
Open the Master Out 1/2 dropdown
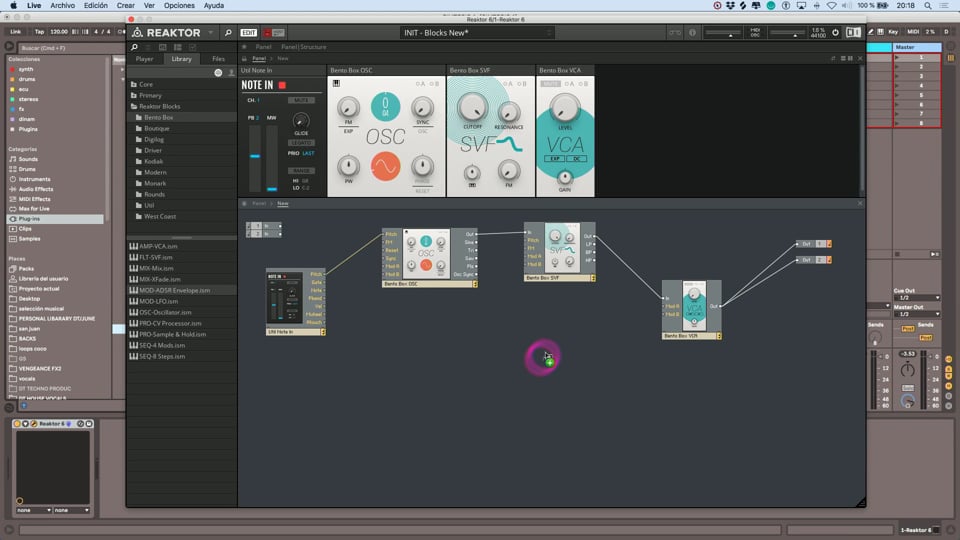[x=917, y=314]
